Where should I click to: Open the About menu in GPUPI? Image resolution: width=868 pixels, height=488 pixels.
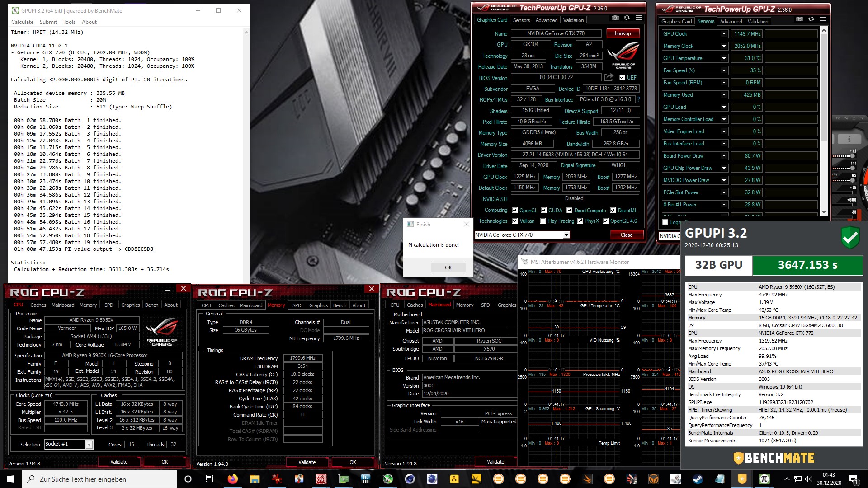(89, 22)
